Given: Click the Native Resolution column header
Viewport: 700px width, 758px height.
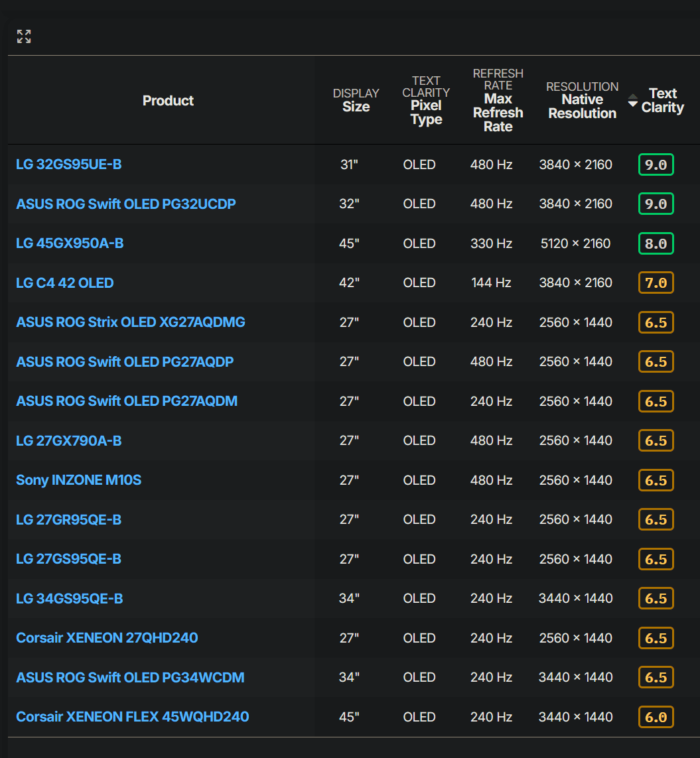Looking at the screenshot, I should click(582, 100).
